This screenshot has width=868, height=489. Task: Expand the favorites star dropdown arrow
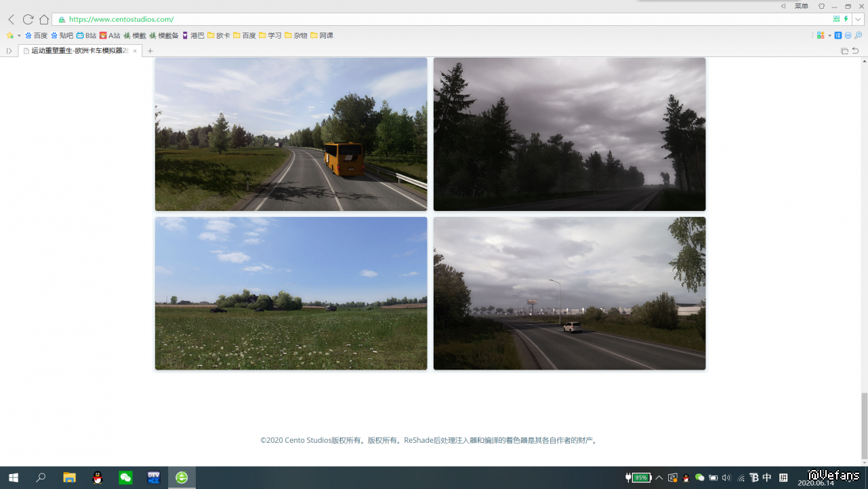19,35
